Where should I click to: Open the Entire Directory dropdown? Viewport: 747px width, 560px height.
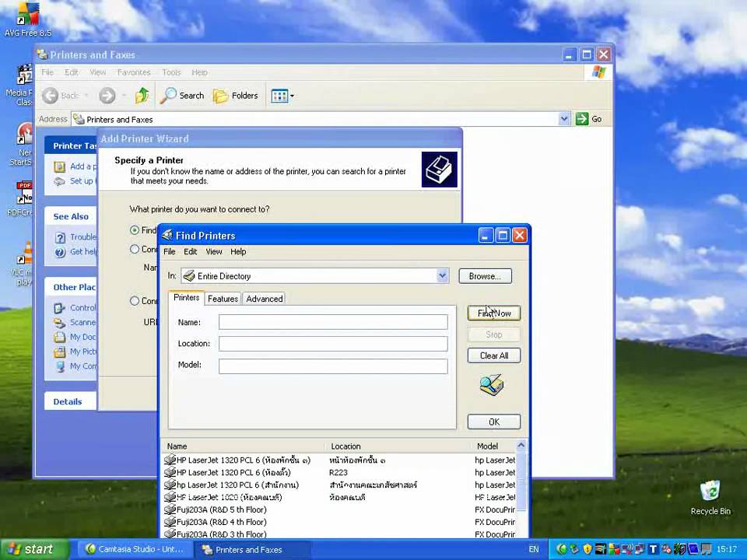[x=442, y=275]
